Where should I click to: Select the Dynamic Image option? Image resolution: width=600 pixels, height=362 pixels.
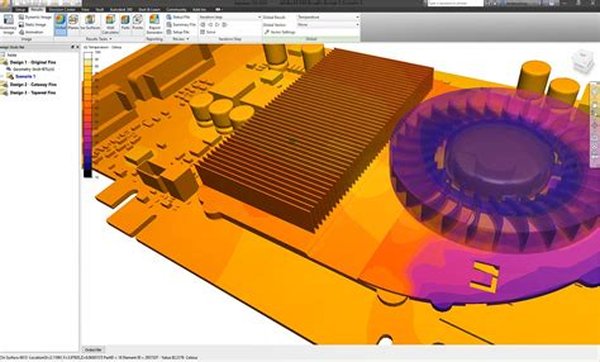click(x=35, y=17)
